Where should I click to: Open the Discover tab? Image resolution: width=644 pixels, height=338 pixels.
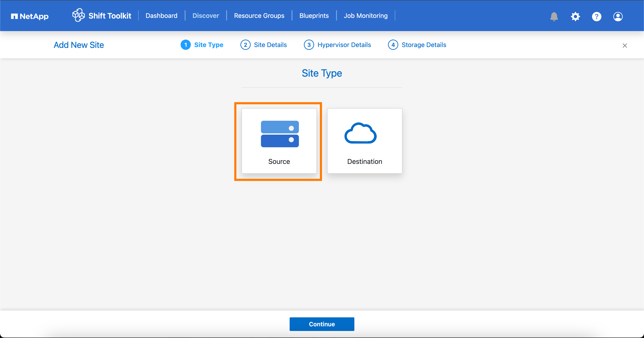pos(206,16)
